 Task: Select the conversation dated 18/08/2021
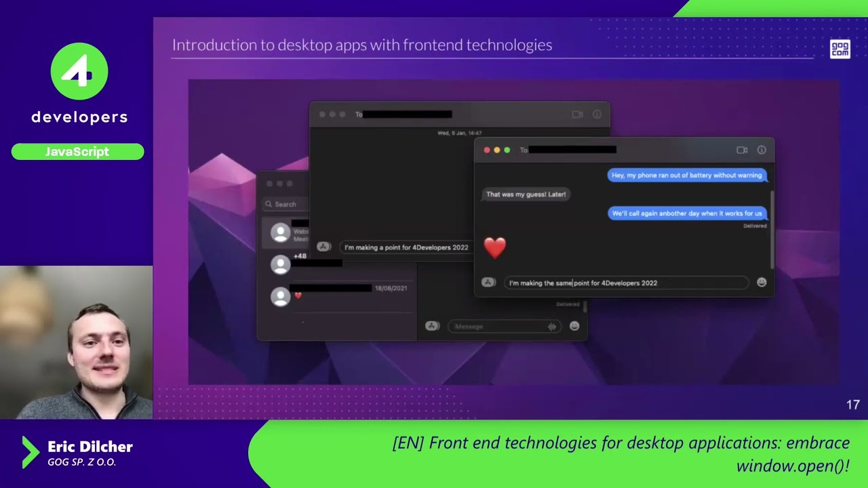[337, 296]
